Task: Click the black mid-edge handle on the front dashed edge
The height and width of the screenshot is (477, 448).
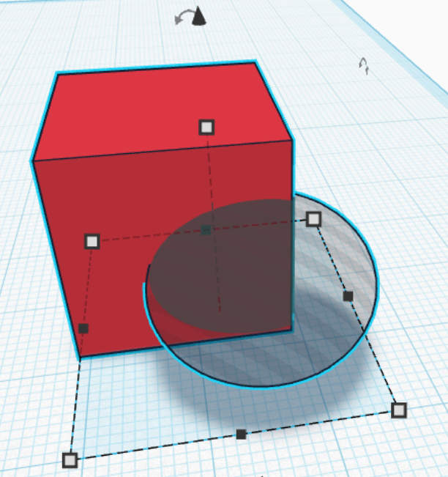Action: [241, 434]
